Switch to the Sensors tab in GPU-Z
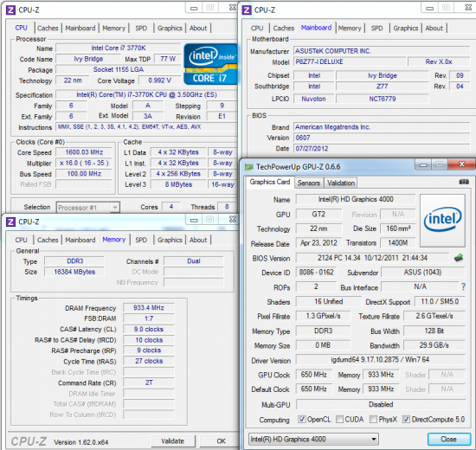This screenshot has width=476, height=450. pos(309,183)
